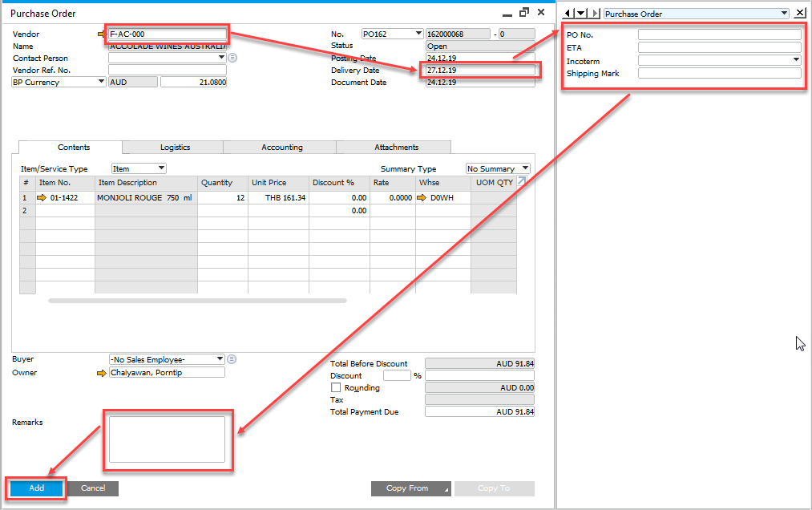Image resolution: width=812 pixels, height=510 pixels.
Task: Click the Delivery Date field
Action: (480, 70)
